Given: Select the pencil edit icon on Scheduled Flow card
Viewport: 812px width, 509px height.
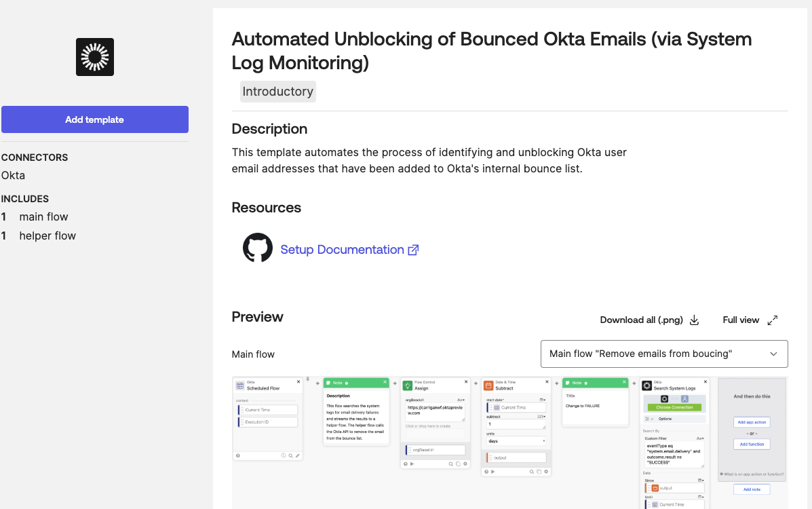Looking at the screenshot, I should click(x=298, y=456).
